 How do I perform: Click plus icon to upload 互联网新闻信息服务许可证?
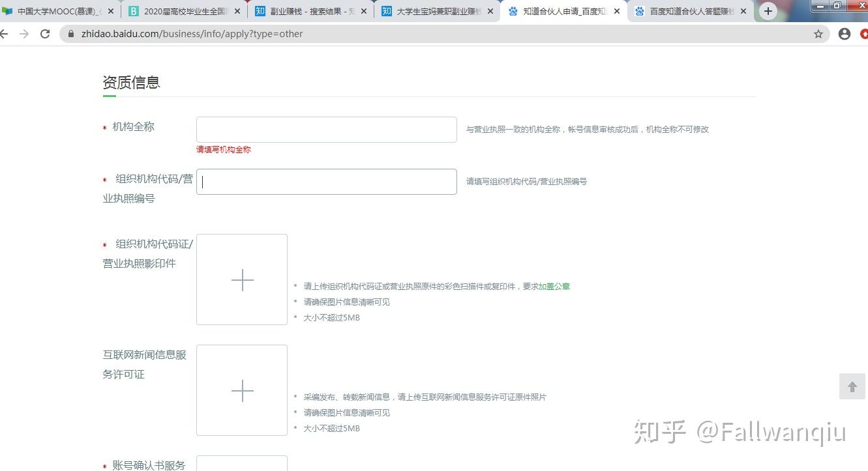click(242, 390)
